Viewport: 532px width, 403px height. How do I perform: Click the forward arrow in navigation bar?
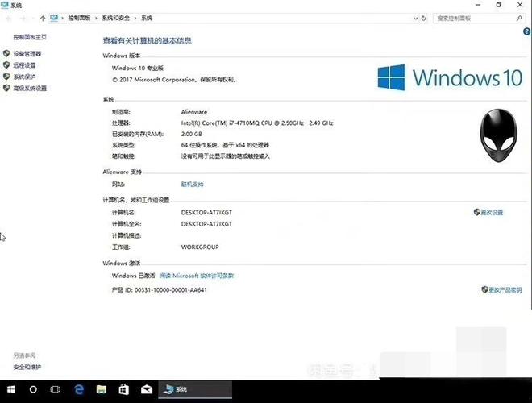[23, 19]
